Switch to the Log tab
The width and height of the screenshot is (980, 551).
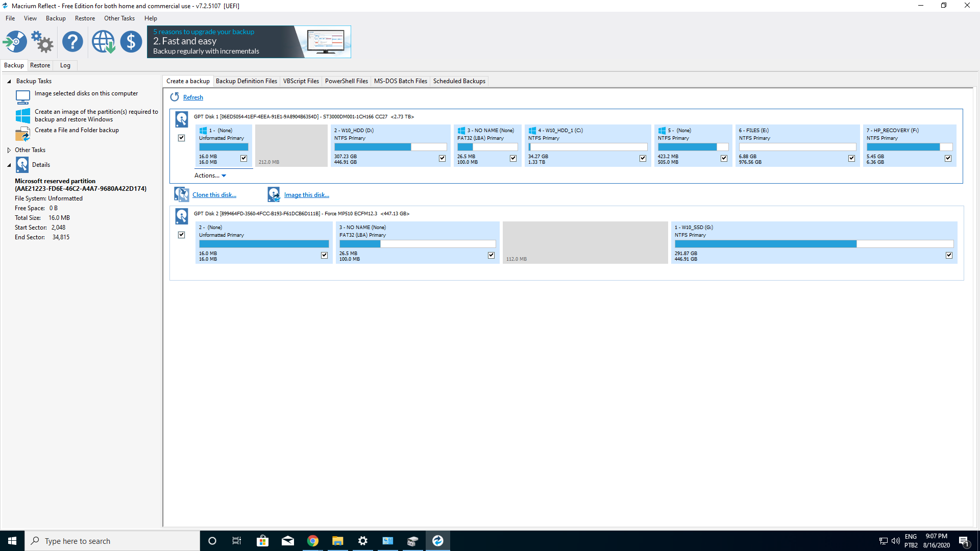pos(65,65)
